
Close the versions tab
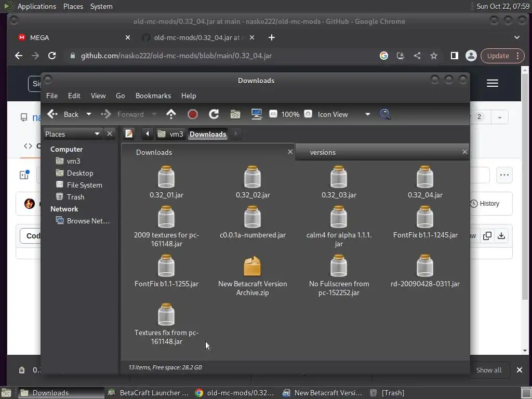[x=464, y=152]
